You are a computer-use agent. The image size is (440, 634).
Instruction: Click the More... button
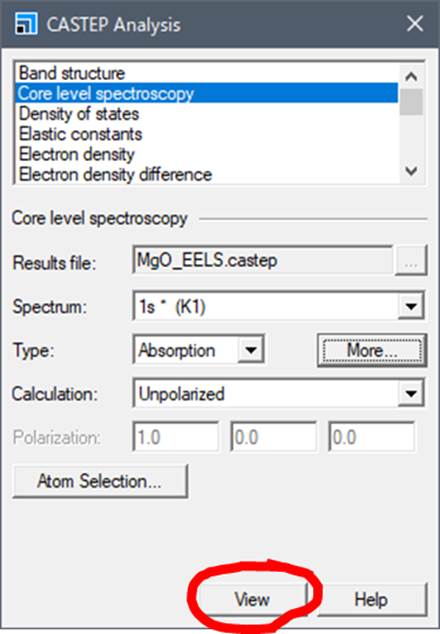372,350
